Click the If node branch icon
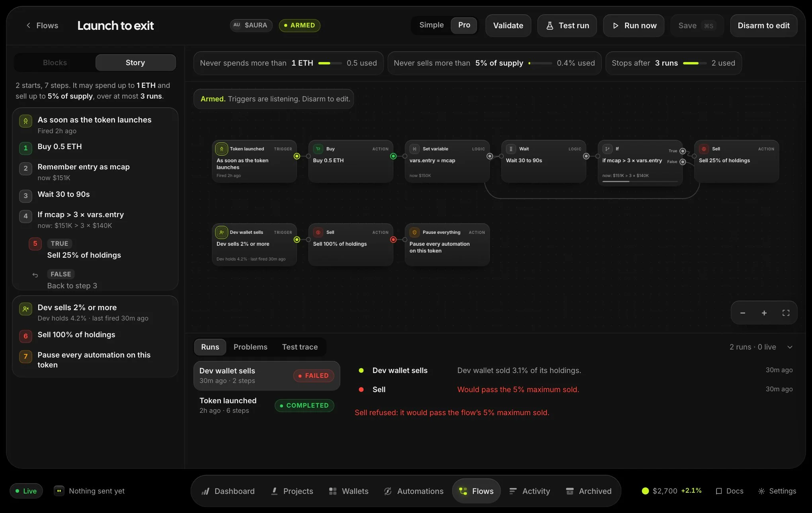 pyautogui.click(x=607, y=149)
